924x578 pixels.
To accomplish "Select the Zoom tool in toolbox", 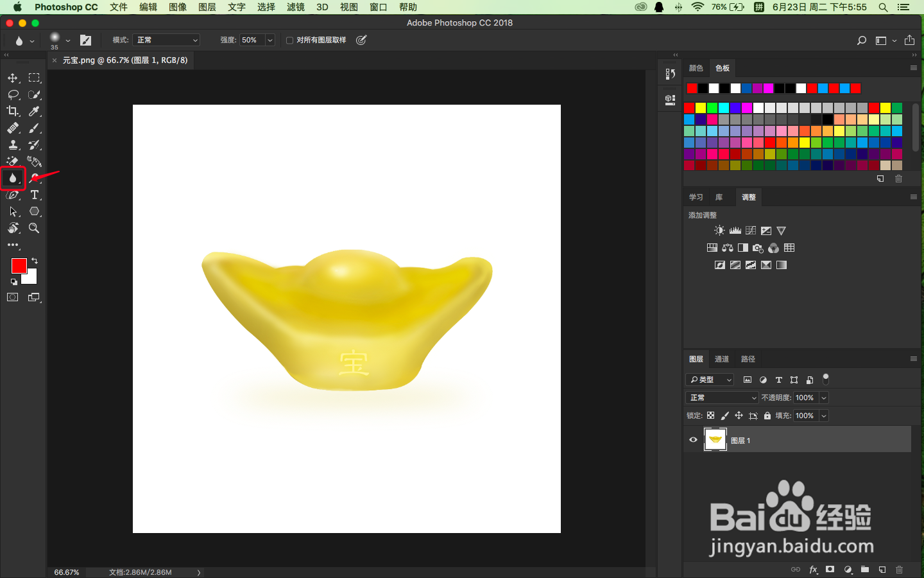I will click(35, 228).
